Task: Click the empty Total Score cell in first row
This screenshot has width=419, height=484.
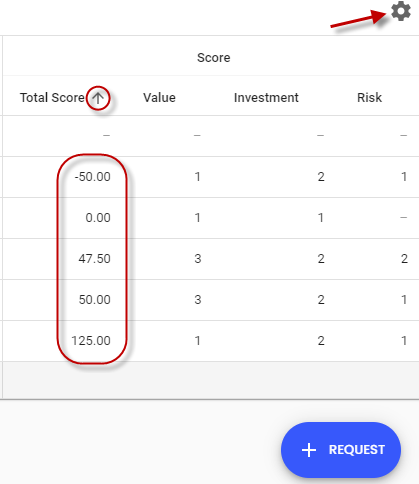Action: coord(106,136)
